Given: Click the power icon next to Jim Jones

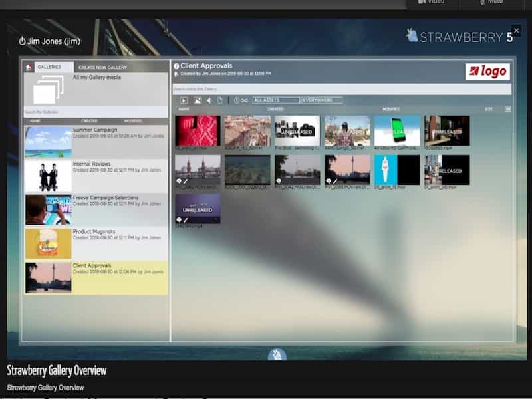Looking at the screenshot, I should tap(22, 41).
